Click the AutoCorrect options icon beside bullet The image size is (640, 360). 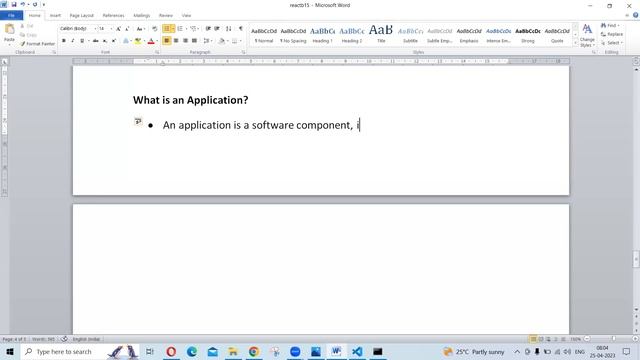coord(138,121)
